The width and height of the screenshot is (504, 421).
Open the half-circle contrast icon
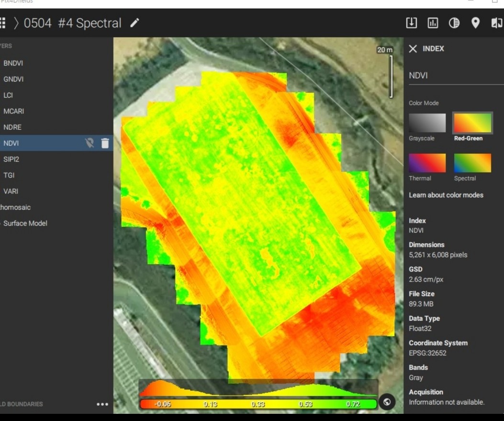[x=454, y=23]
